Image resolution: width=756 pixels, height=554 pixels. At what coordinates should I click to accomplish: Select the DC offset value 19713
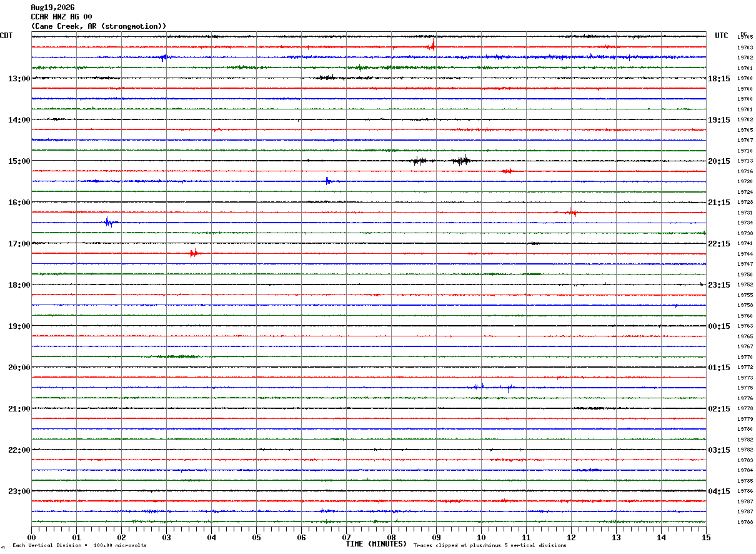(745, 161)
